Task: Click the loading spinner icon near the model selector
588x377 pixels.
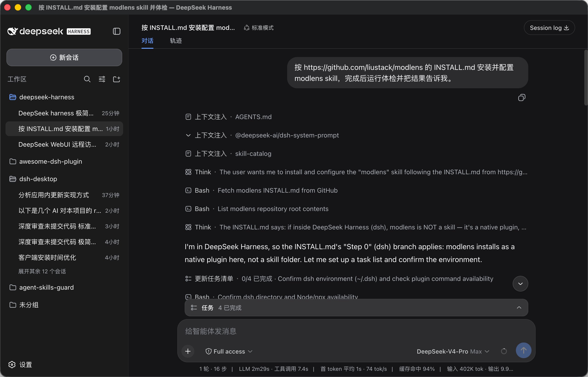Action: coord(504,351)
